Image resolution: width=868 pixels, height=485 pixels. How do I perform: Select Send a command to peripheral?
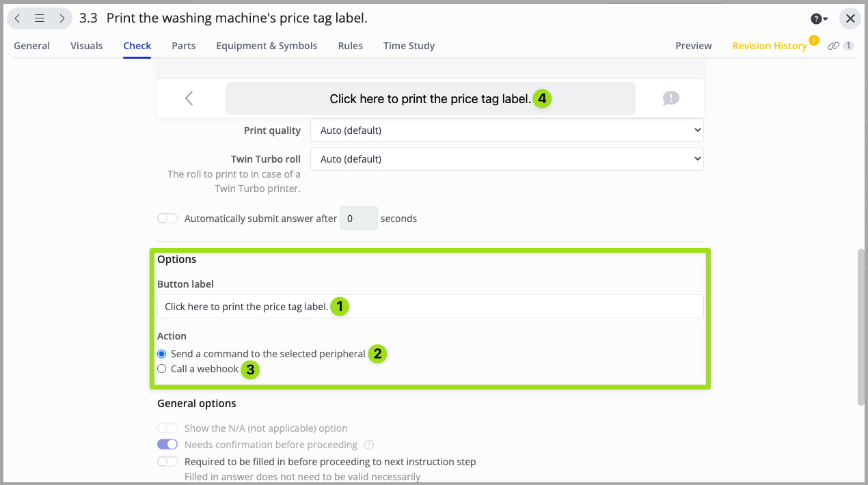[x=162, y=354]
